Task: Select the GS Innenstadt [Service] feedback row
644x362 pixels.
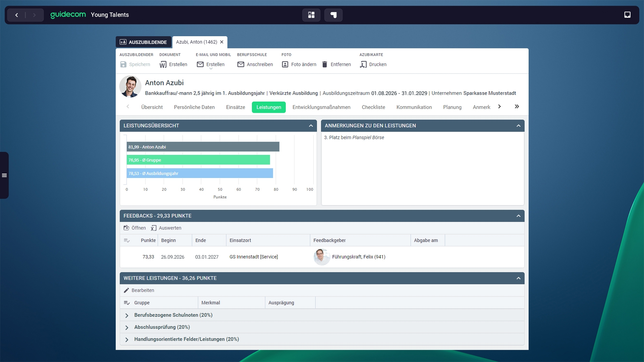Action: [x=322, y=257]
